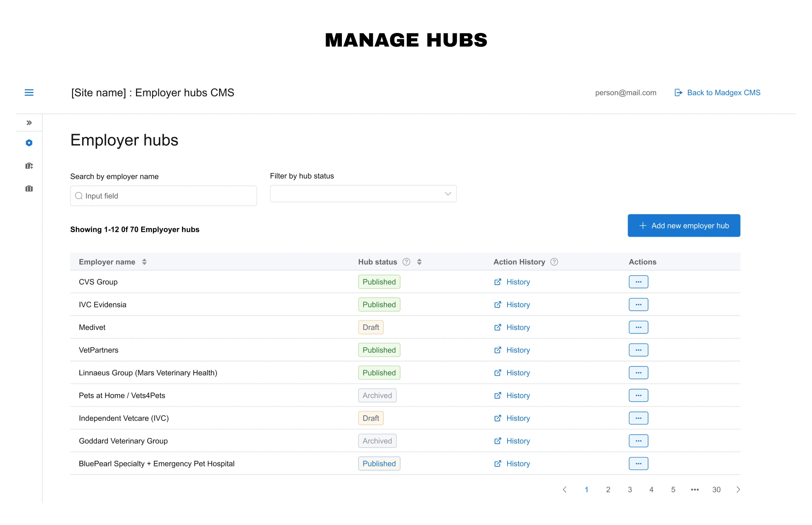Click pagination ellipsis to jump pages
The width and height of the screenshot is (812, 525).
[695, 490]
